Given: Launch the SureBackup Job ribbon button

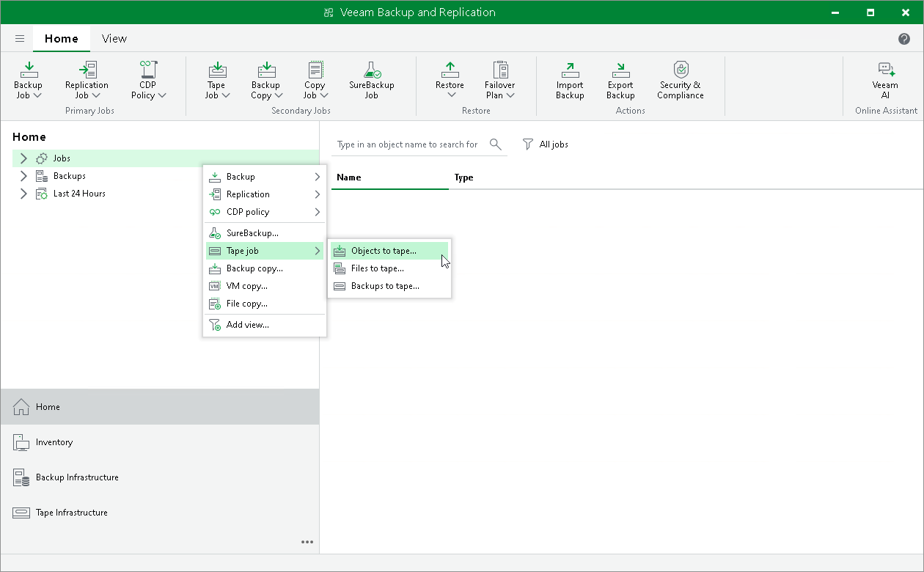Looking at the screenshot, I should coord(372,80).
